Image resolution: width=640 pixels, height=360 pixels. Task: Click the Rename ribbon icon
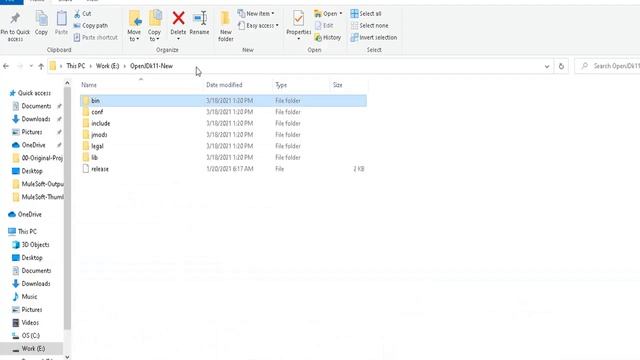pos(200,18)
